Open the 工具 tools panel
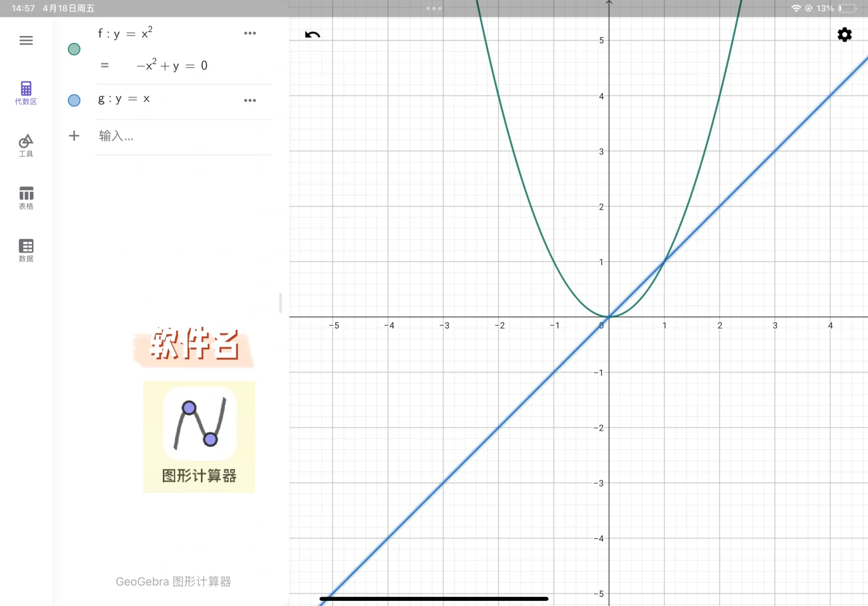The image size is (868, 606). [26, 146]
